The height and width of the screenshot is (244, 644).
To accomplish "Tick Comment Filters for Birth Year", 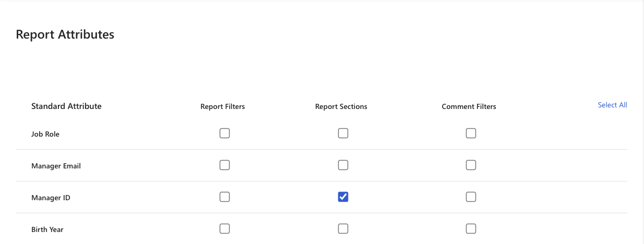I will click(x=471, y=228).
